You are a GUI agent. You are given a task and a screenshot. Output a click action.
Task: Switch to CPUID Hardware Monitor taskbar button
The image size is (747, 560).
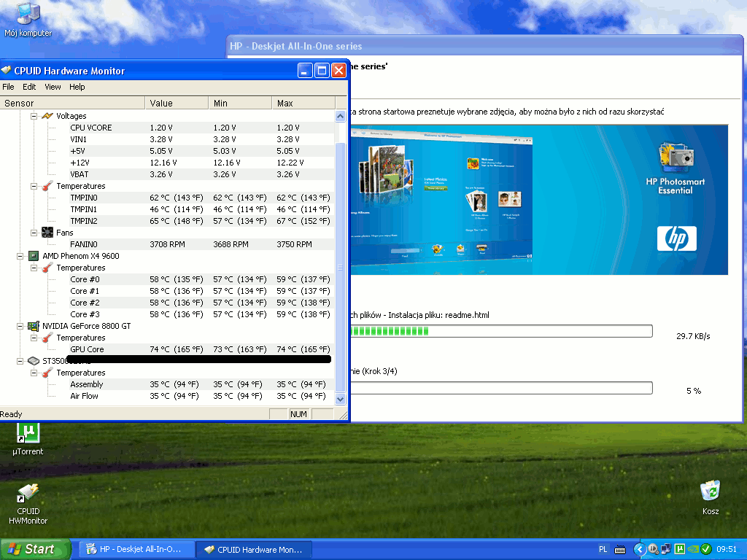coord(254,549)
